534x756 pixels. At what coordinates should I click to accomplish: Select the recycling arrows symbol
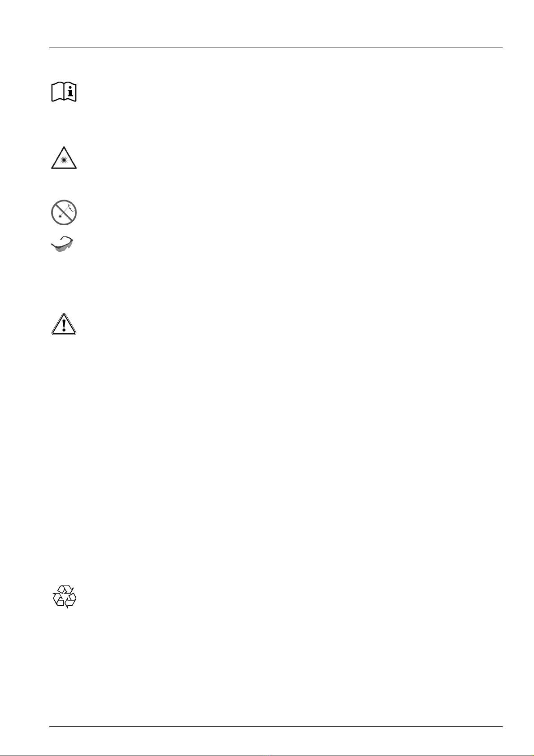coord(65,597)
